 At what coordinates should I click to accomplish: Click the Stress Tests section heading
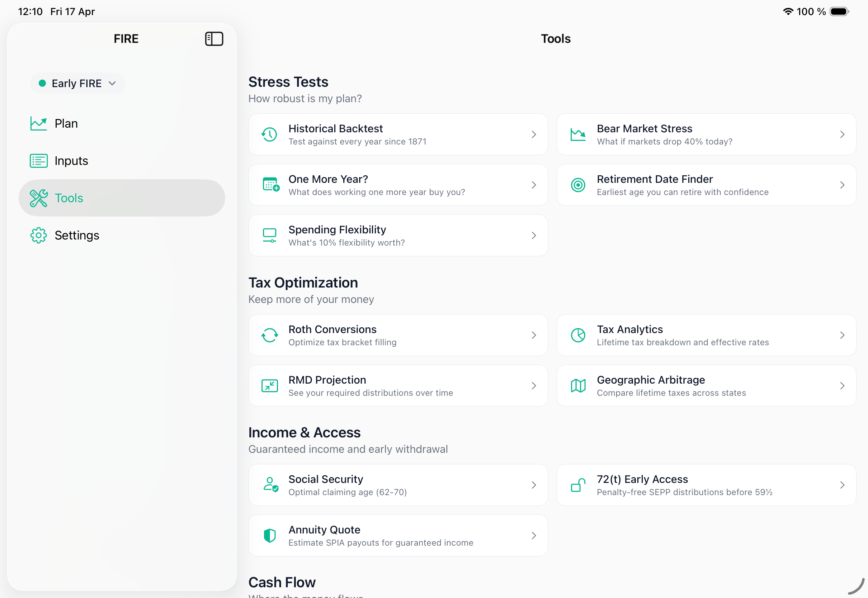point(288,82)
